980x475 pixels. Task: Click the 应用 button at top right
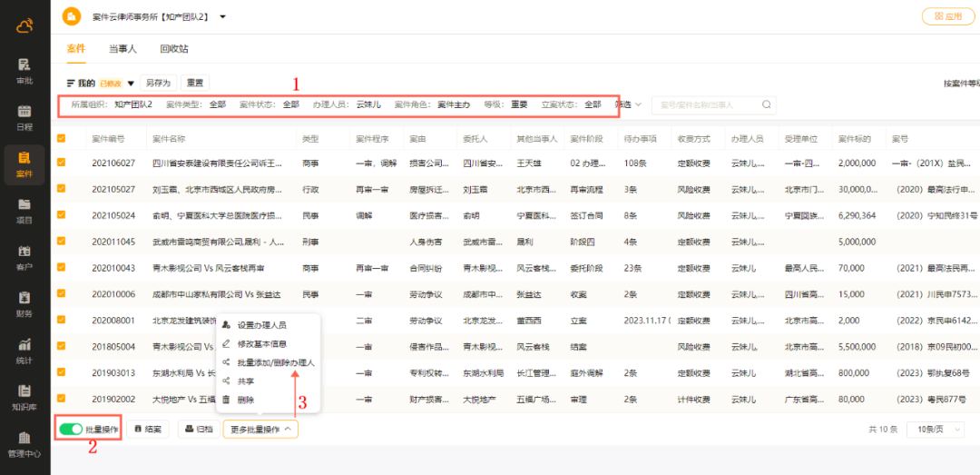(x=947, y=16)
